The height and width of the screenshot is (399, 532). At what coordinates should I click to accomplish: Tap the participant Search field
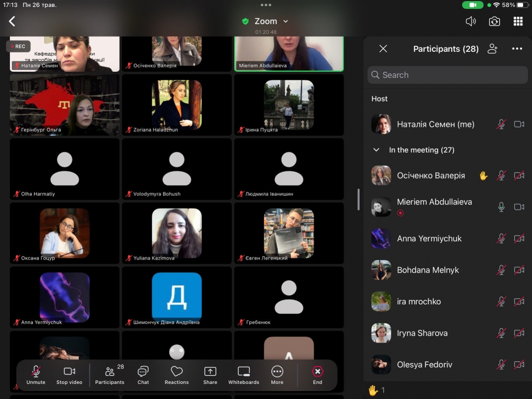pos(447,75)
